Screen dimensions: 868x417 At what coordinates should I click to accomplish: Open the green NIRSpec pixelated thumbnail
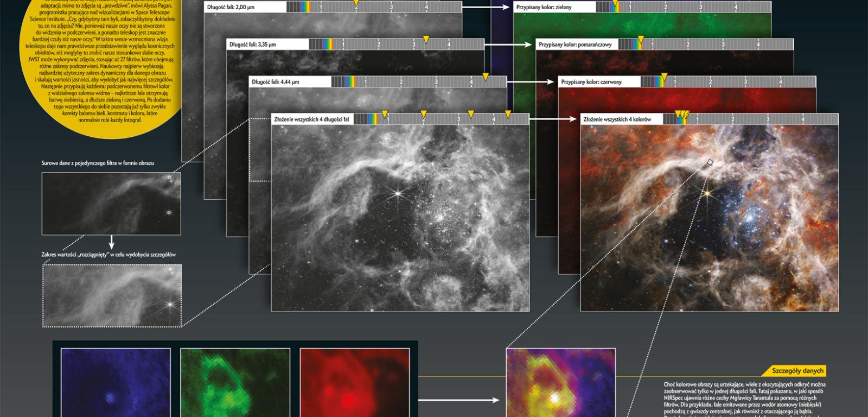(235, 383)
